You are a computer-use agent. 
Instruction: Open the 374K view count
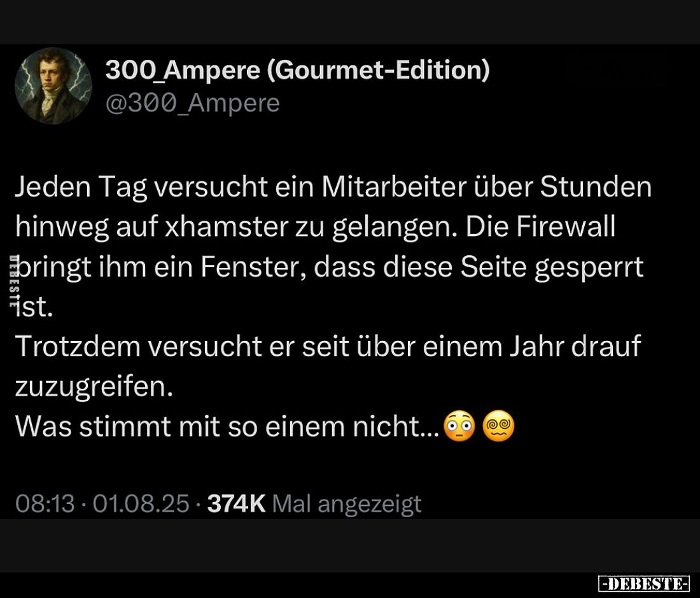(236, 504)
